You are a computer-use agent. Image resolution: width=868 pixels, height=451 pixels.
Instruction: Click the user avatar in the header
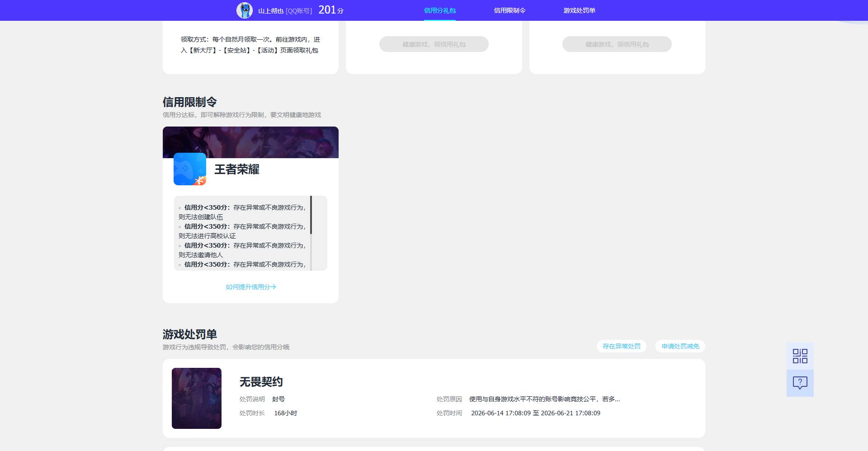[x=245, y=10]
